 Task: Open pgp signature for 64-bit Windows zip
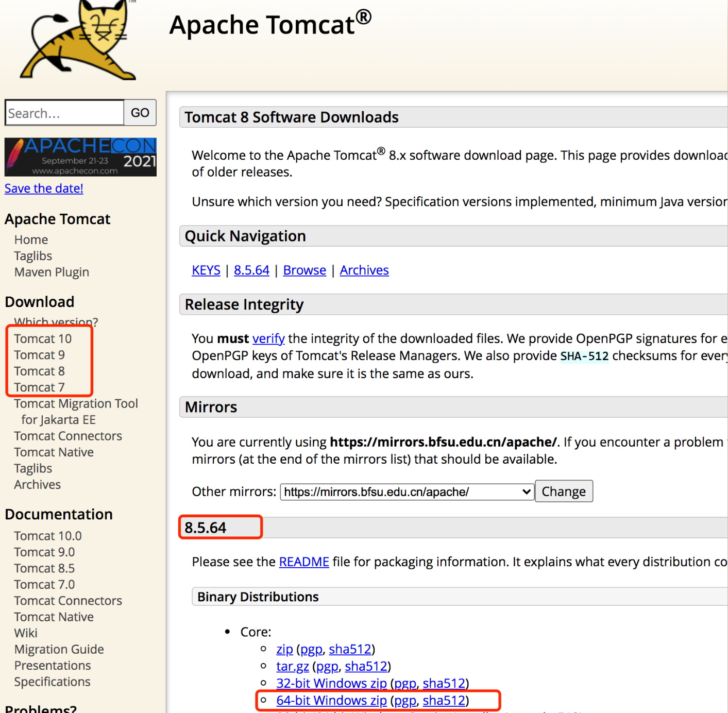405,701
